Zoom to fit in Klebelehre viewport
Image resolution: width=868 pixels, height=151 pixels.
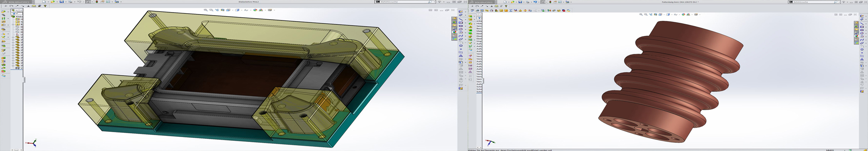point(205,10)
